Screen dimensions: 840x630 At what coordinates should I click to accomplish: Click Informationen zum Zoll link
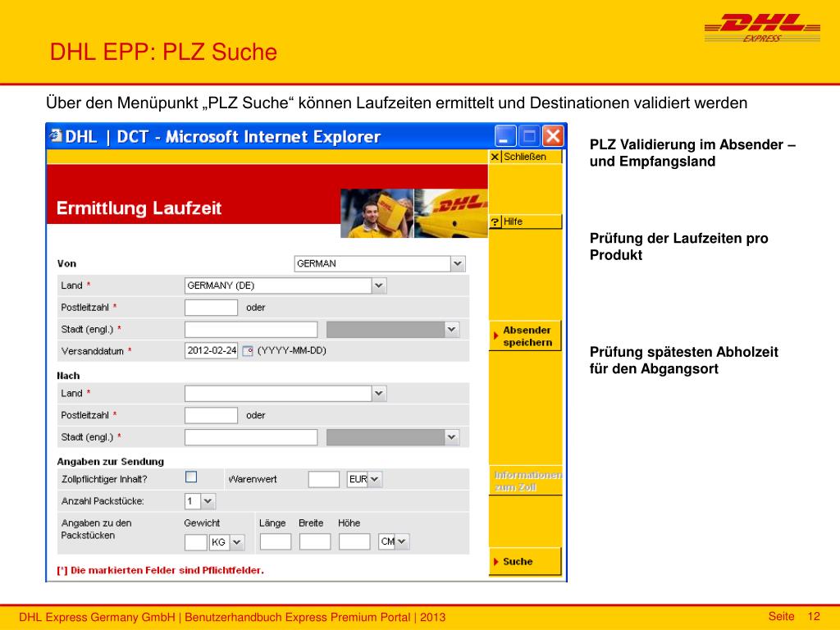click(x=526, y=481)
